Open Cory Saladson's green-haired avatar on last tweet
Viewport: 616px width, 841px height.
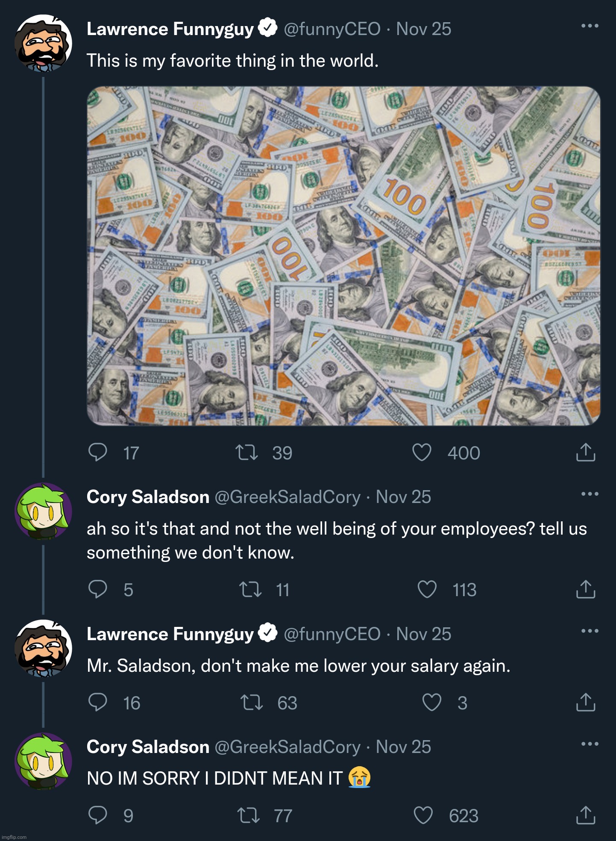click(43, 761)
